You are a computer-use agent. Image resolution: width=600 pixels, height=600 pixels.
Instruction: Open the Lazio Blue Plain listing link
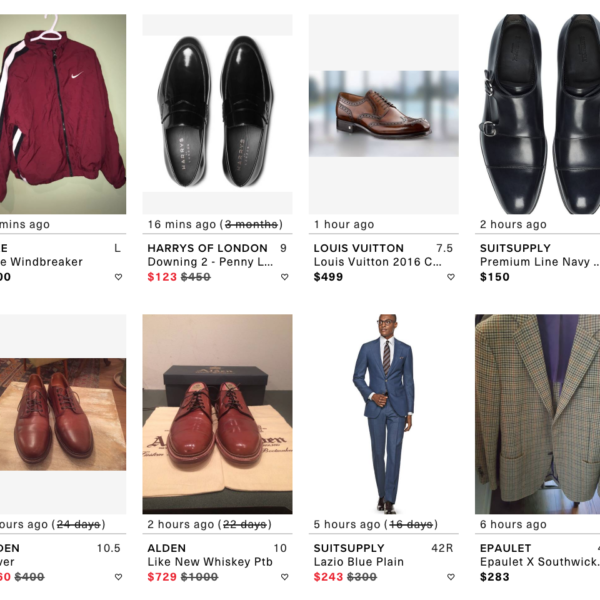point(359,562)
